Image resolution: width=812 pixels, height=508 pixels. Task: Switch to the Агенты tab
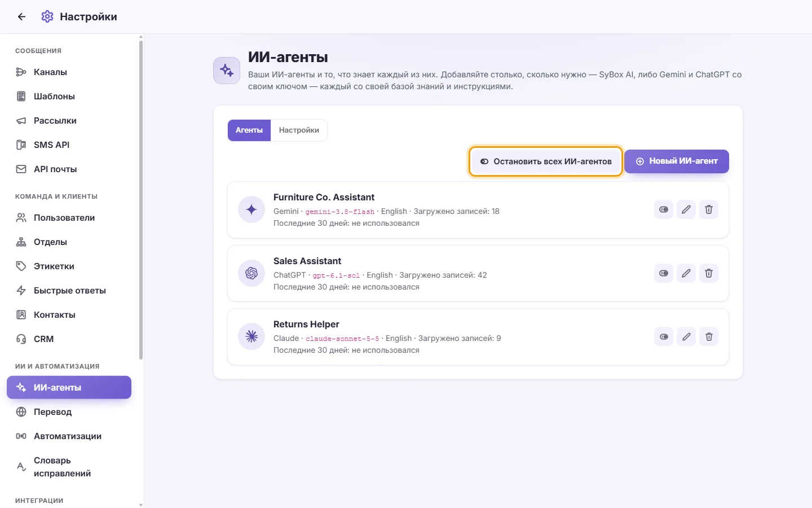pyautogui.click(x=249, y=130)
